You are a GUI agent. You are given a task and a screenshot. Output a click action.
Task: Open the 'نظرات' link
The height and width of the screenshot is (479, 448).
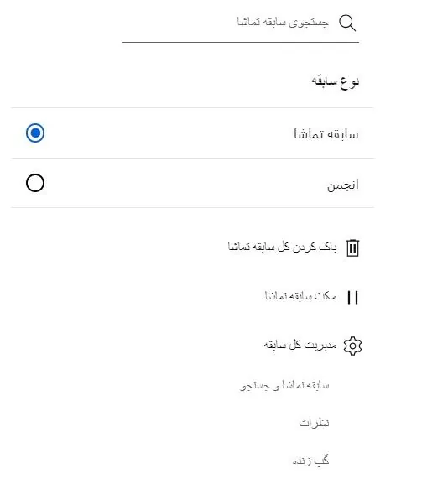314,423
